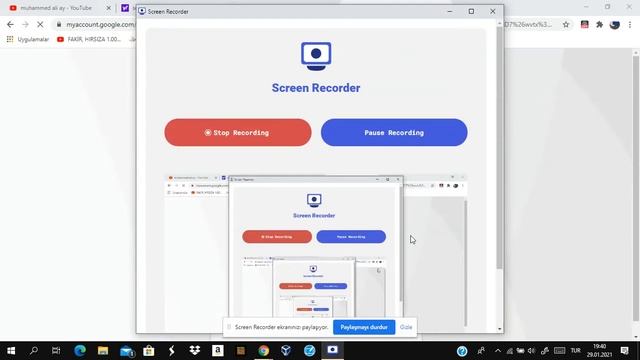The height and width of the screenshot is (360, 640).
Task: Open the Amazon app from taskbar
Action: tap(218, 351)
